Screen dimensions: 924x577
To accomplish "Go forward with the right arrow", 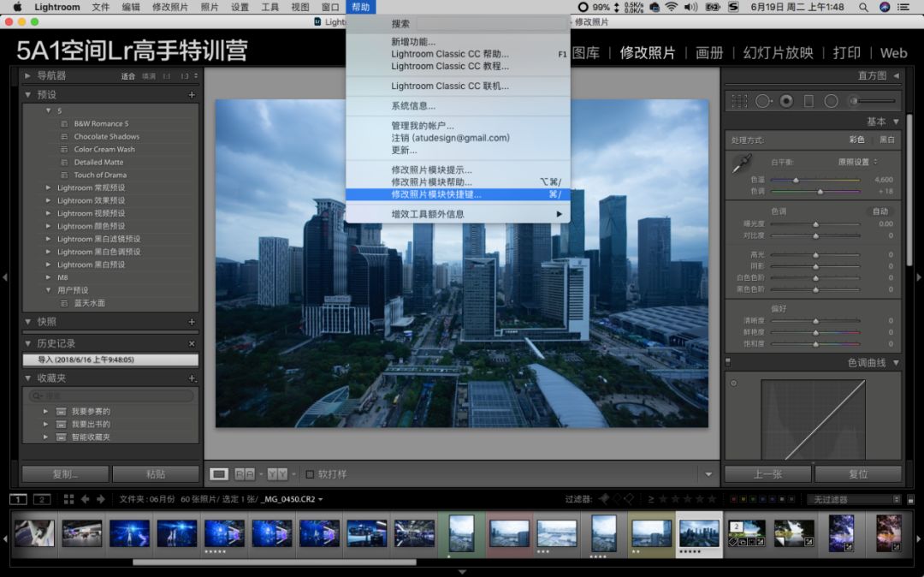I will pyautogui.click(x=101, y=499).
